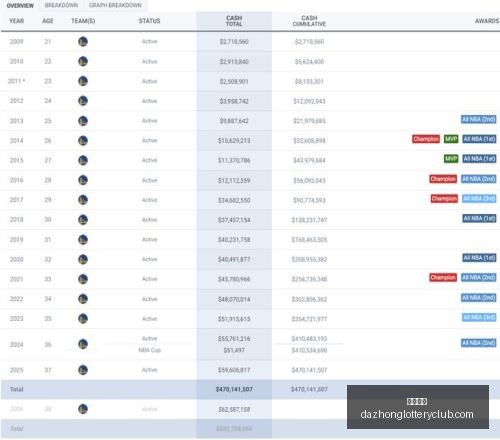Click the team logo in the 2022 row
Viewport: 500px width, 440px height.
[83, 299]
